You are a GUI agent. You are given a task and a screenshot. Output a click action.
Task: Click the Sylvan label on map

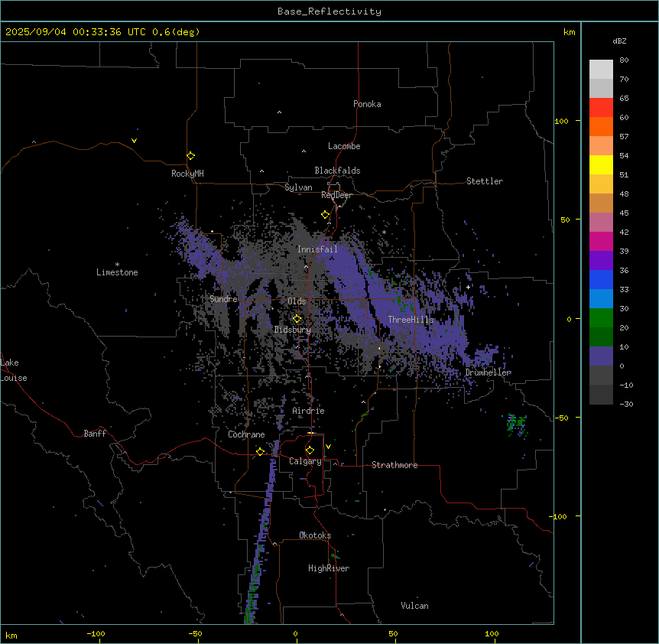[298, 187]
